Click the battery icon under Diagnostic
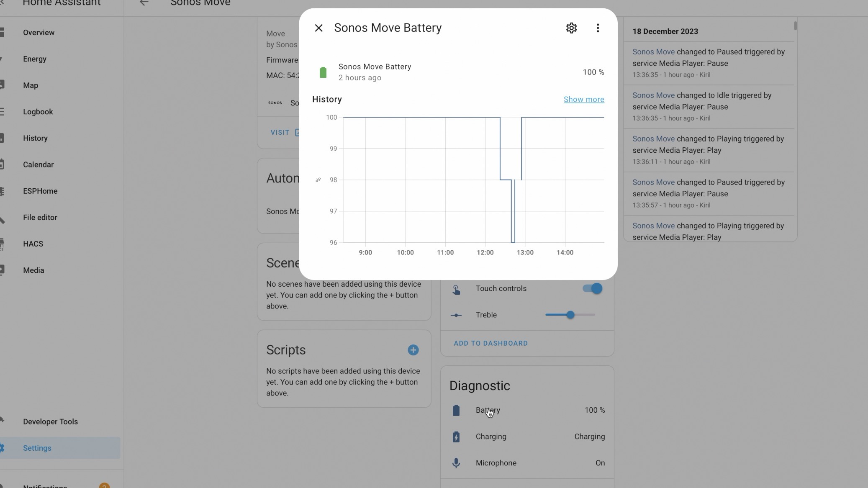868x488 pixels. coord(456,410)
